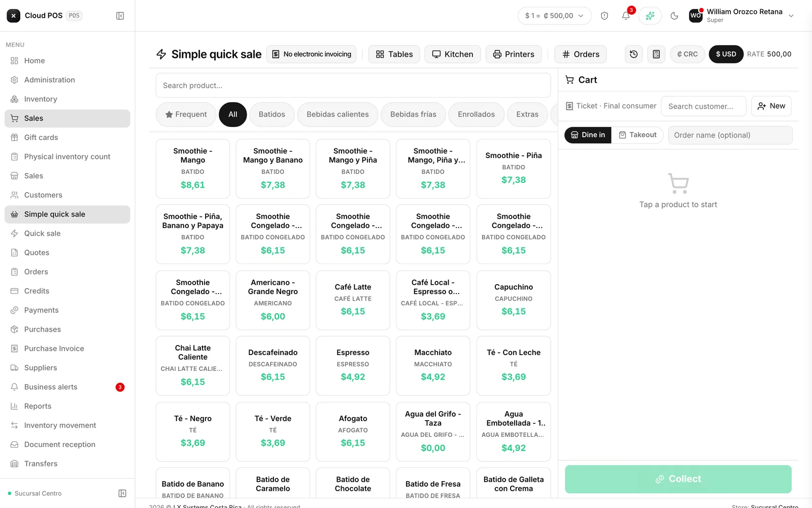
Task: Open the Orders list button in toolbar
Action: pos(581,54)
